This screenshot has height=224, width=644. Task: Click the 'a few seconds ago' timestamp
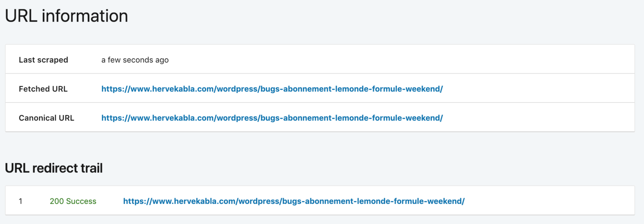[135, 60]
